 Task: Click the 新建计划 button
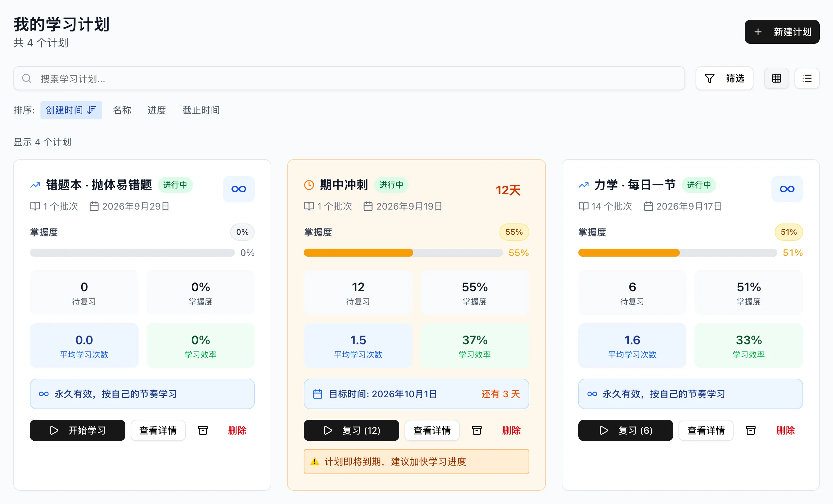(x=782, y=32)
